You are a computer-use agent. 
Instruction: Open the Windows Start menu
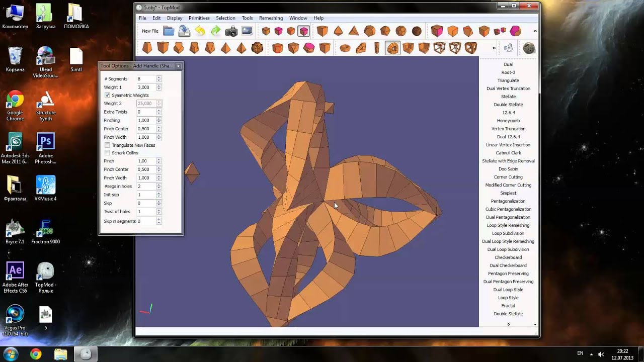tap(11, 353)
